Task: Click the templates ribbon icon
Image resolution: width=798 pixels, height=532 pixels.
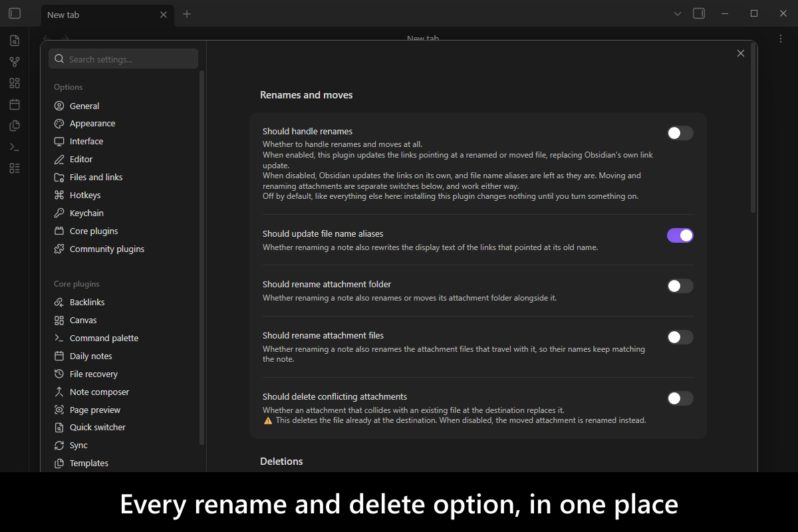Action: coord(15,126)
